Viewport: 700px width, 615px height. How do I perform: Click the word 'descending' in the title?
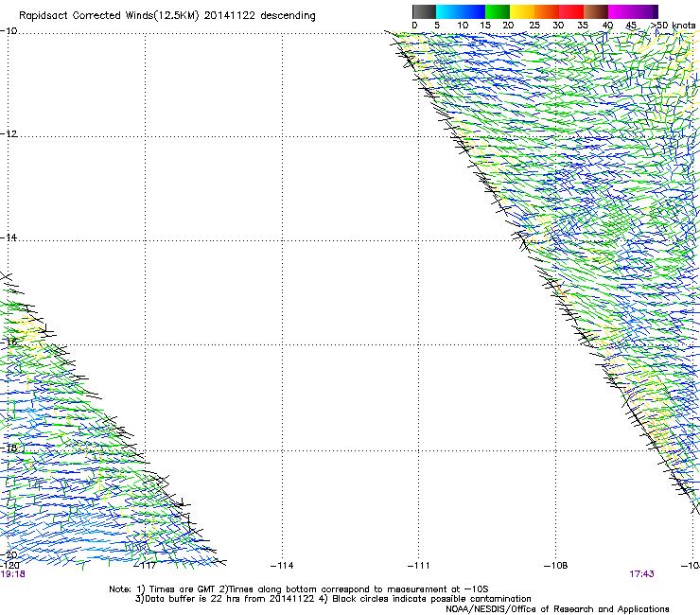[x=288, y=16]
